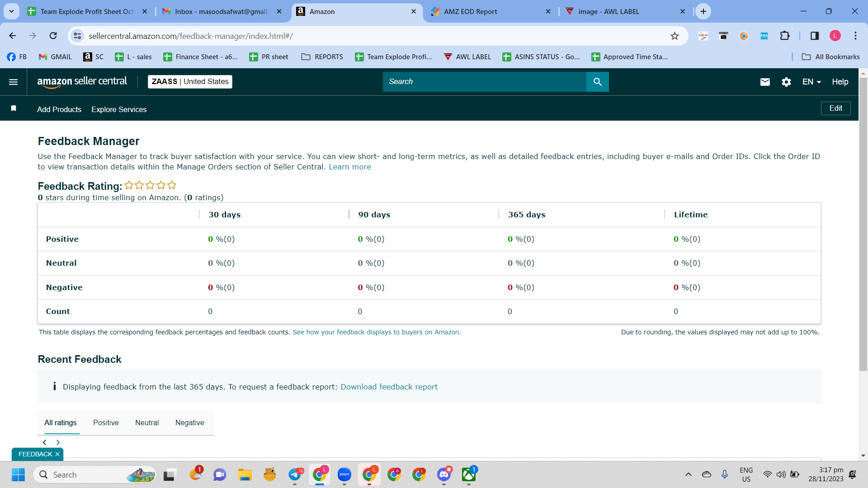Switch to the Gmail Inbox tab
Viewport: 868px width, 488px height.
click(222, 11)
